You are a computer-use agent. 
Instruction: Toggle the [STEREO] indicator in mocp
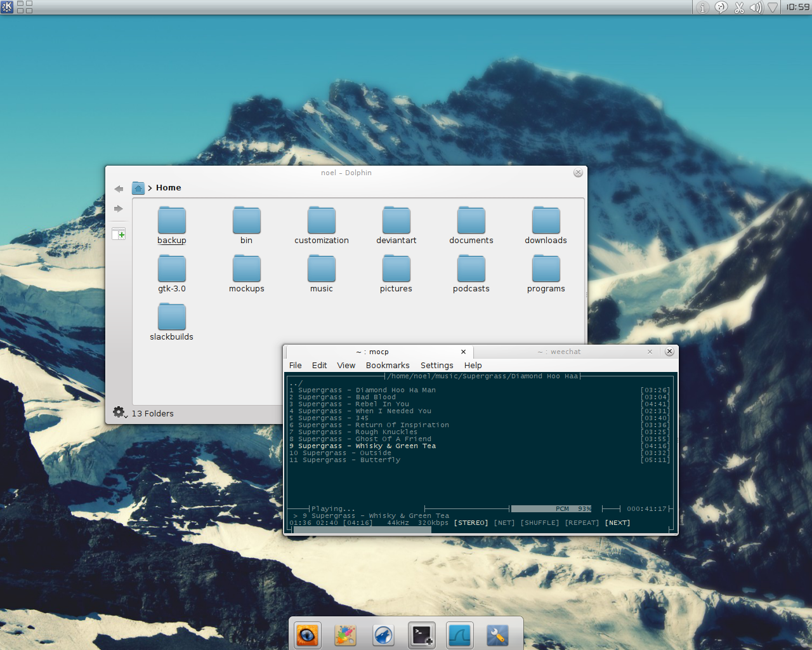[x=471, y=523]
